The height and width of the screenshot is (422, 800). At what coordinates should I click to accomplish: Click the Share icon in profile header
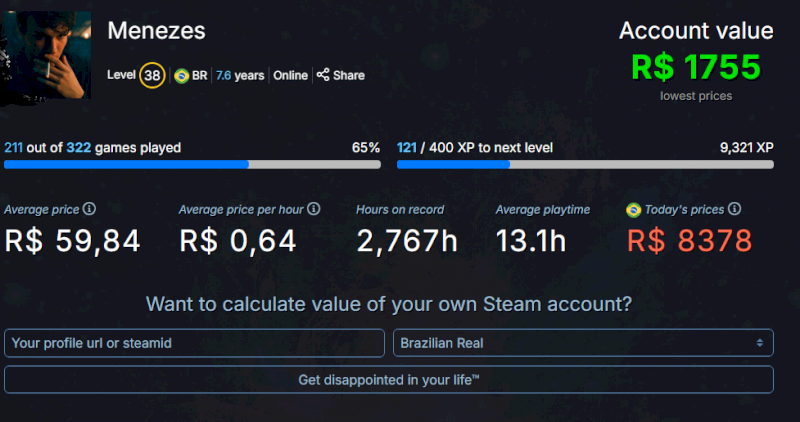tap(323, 75)
